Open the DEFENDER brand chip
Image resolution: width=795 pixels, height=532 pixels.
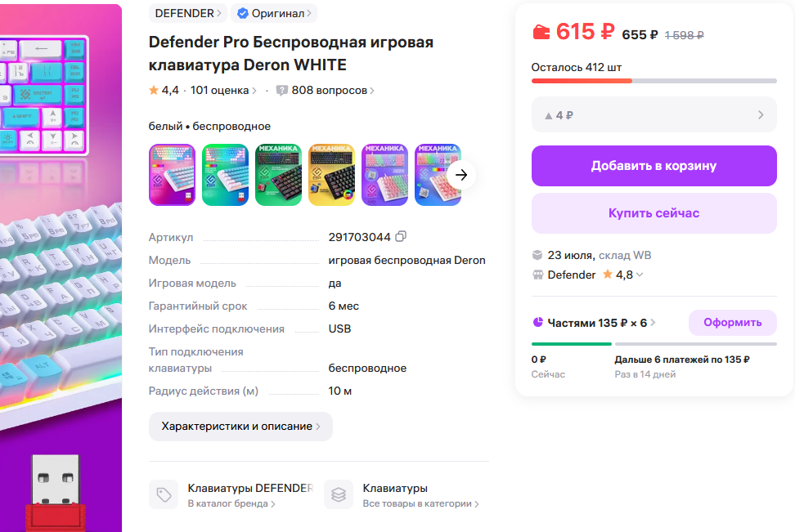point(187,13)
